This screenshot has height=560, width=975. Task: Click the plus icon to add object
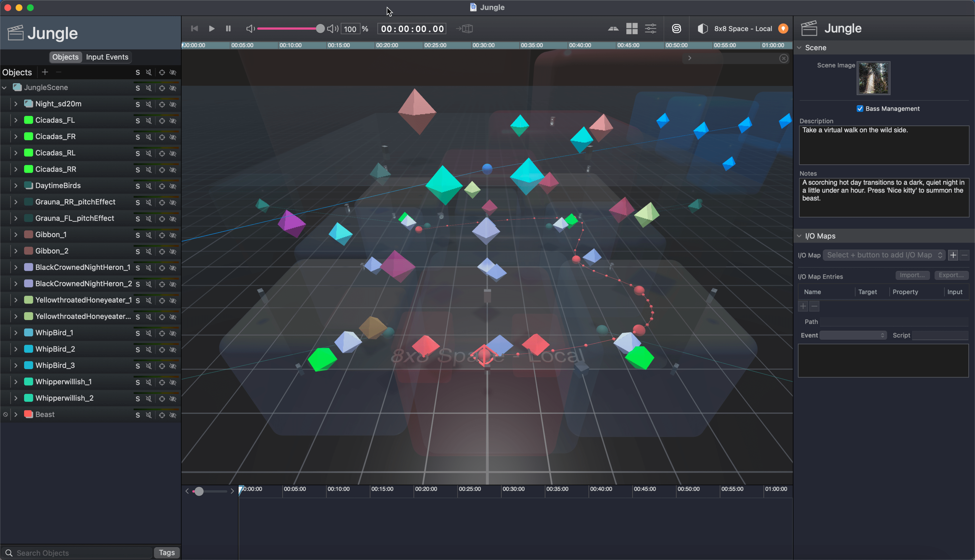(x=45, y=72)
